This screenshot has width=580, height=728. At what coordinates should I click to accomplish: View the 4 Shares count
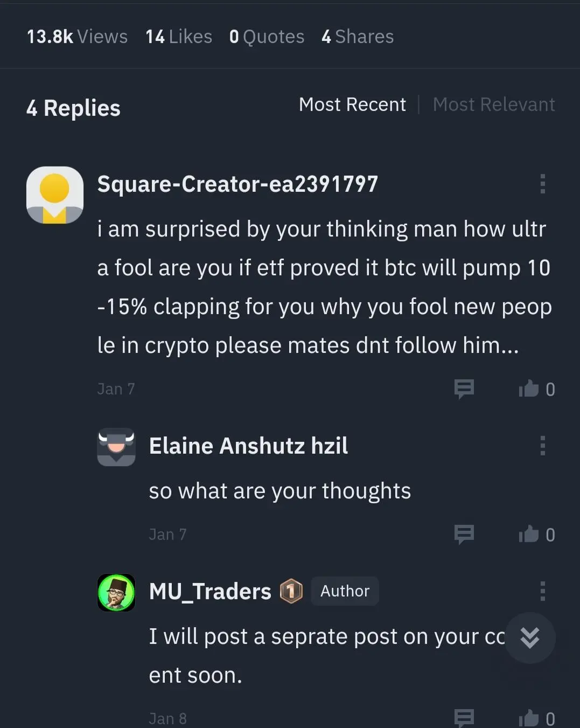coord(358,37)
